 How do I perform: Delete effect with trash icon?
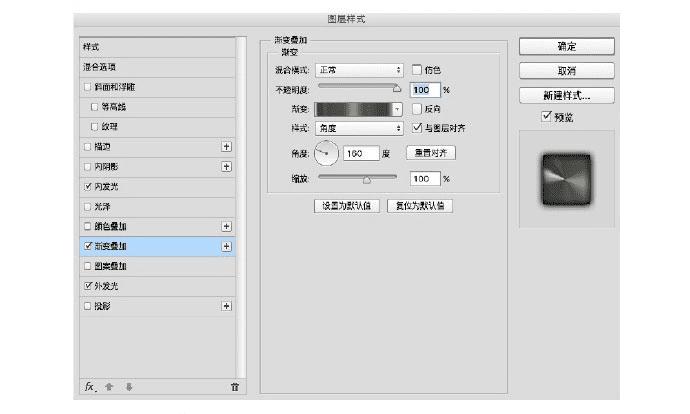tap(235, 387)
